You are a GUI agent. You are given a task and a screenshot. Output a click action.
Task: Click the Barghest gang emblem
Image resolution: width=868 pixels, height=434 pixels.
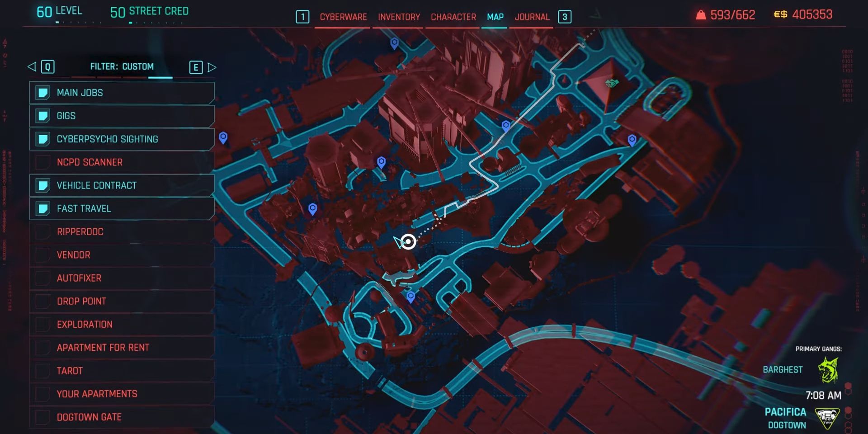coord(828,369)
